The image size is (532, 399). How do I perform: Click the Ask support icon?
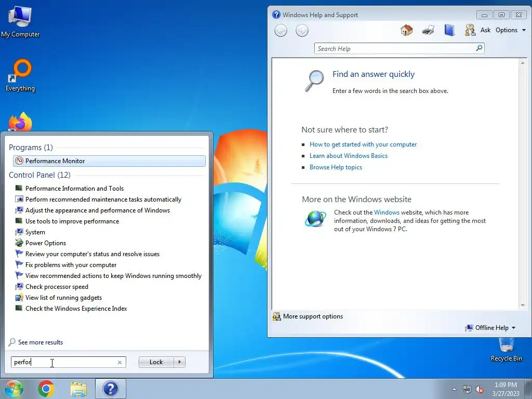coord(470,30)
